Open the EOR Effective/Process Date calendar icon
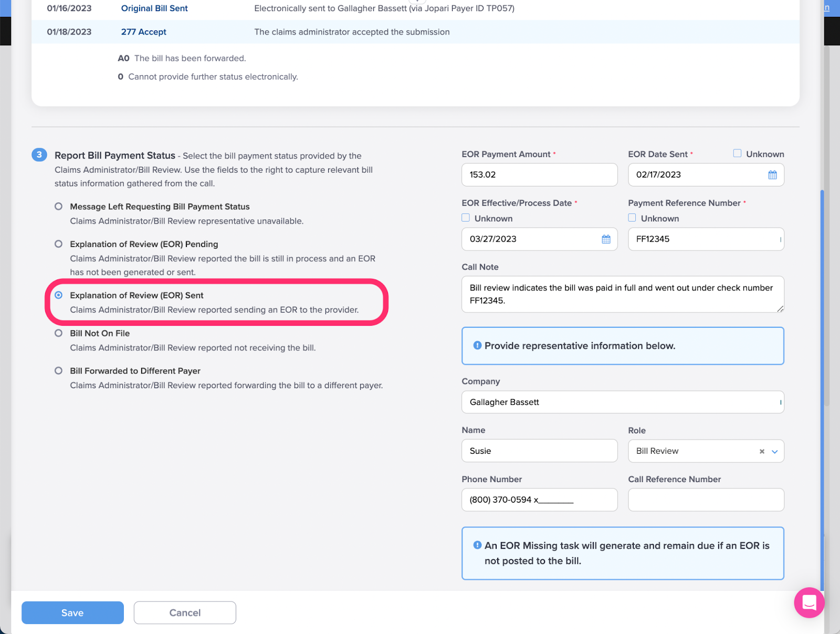The width and height of the screenshot is (840, 634). click(x=606, y=239)
